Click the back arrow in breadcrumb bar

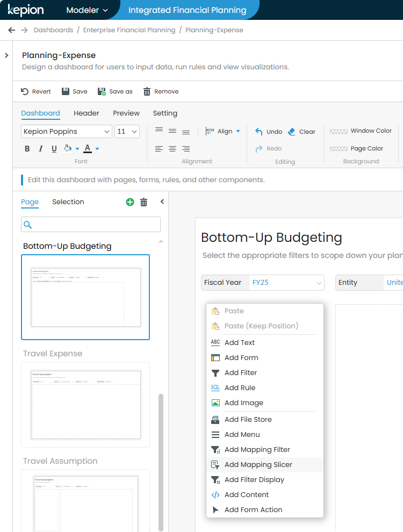click(x=12, y=30)
